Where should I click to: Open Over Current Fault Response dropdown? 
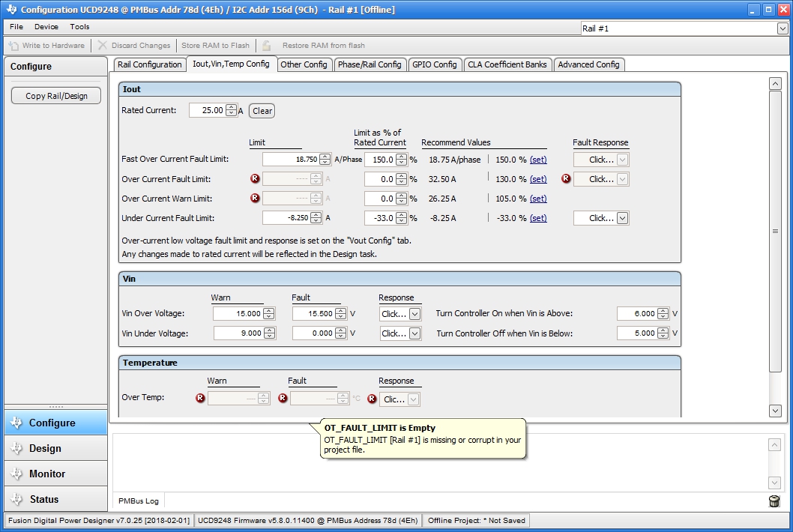[623, 179]
